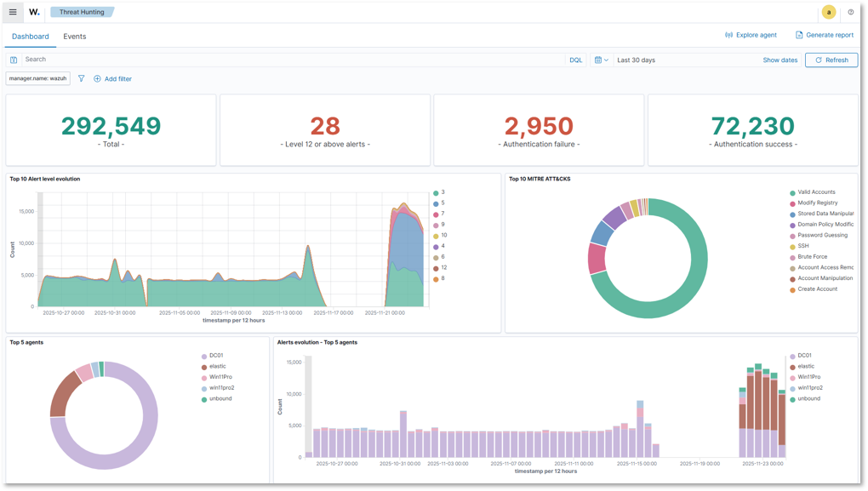This screenshot has height=491, width=868.
Task: Select the Dashboard tab
Action: 30,36
